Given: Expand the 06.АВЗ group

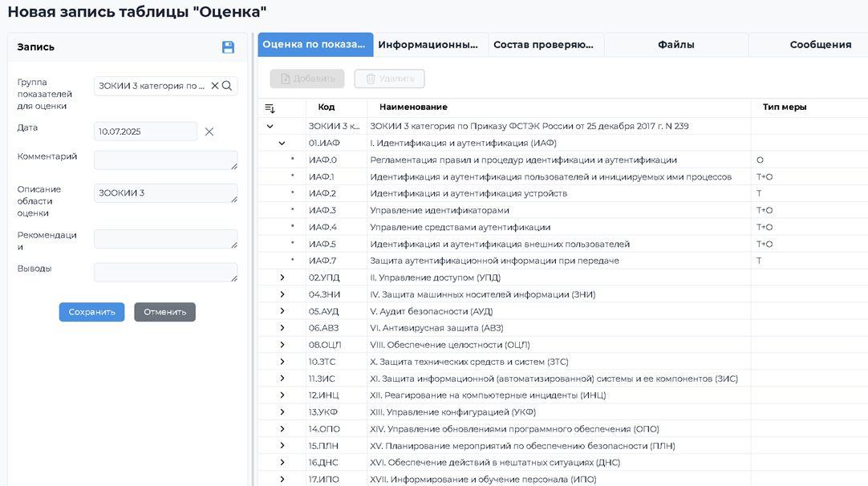Looking at the screenshot, I should point(282,328).
